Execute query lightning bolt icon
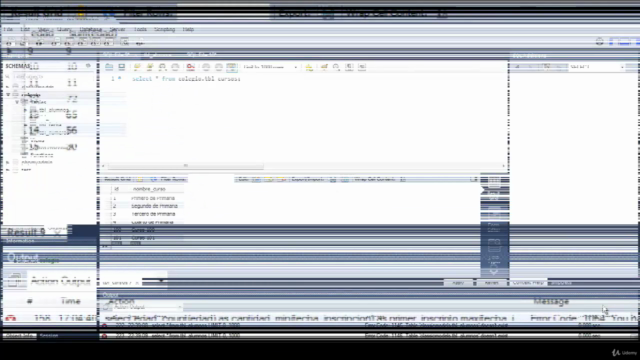 pyautogui.click(x=137, y=67)
